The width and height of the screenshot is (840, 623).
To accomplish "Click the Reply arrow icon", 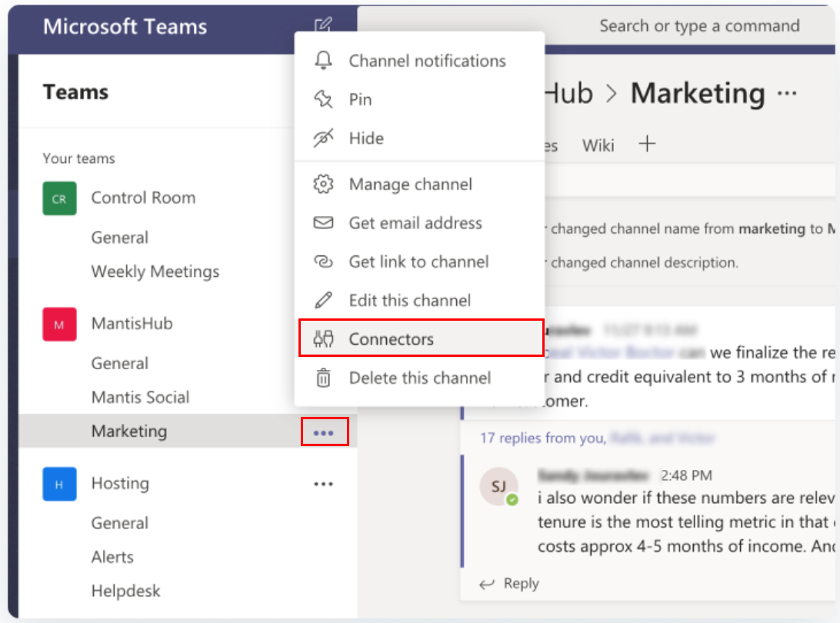I will pos(486,584).
